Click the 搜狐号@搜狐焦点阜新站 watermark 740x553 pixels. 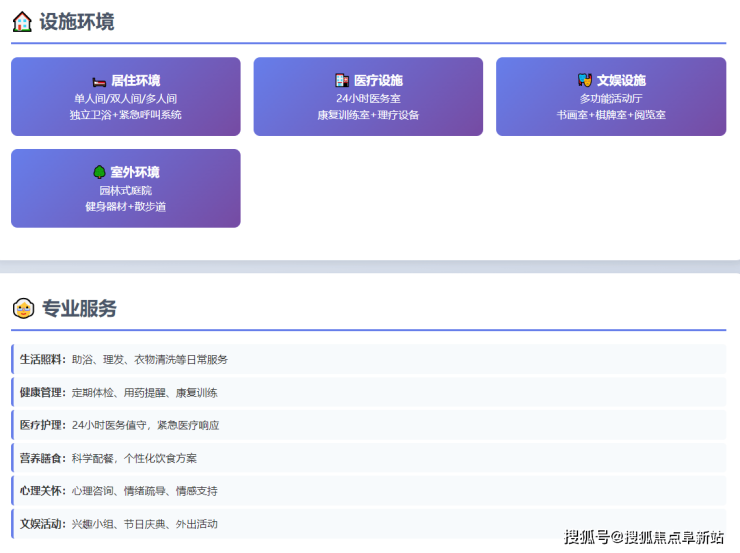[644, 537]
